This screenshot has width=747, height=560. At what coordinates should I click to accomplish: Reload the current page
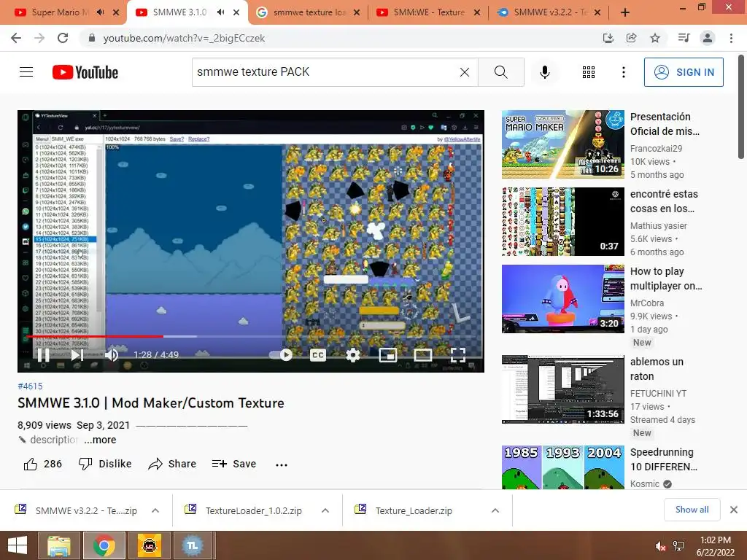click(x=63, y=38)
